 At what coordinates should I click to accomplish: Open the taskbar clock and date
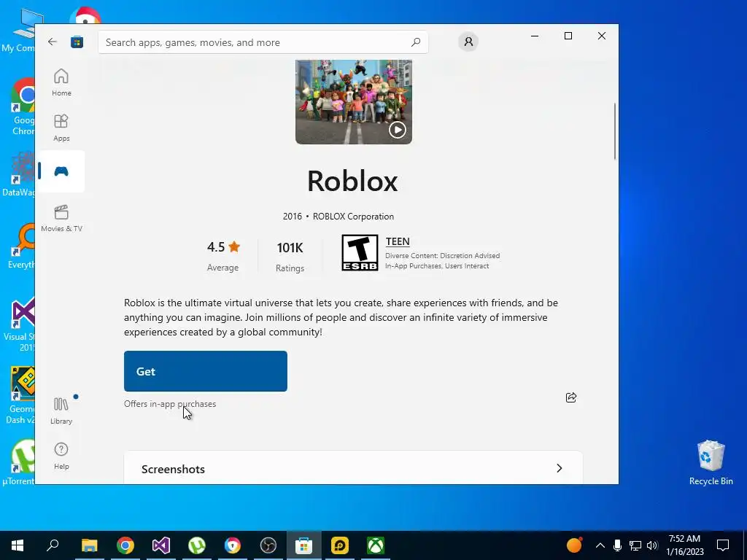click(x=684, y=545)
